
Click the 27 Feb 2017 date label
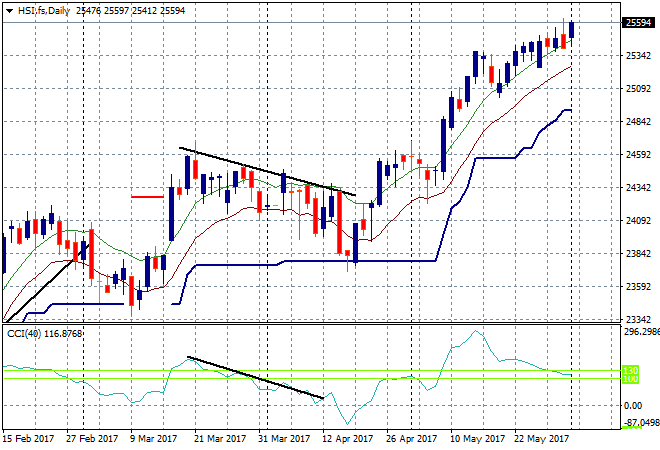tap(92, 439)
